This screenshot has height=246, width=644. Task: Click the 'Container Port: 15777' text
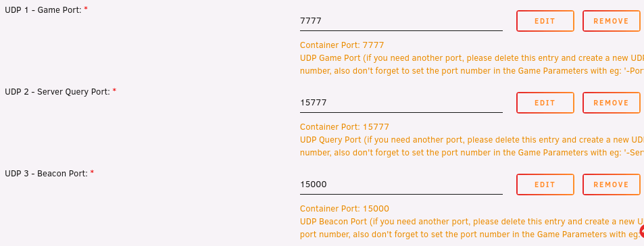pyautogui.click(x=344, y=127)
